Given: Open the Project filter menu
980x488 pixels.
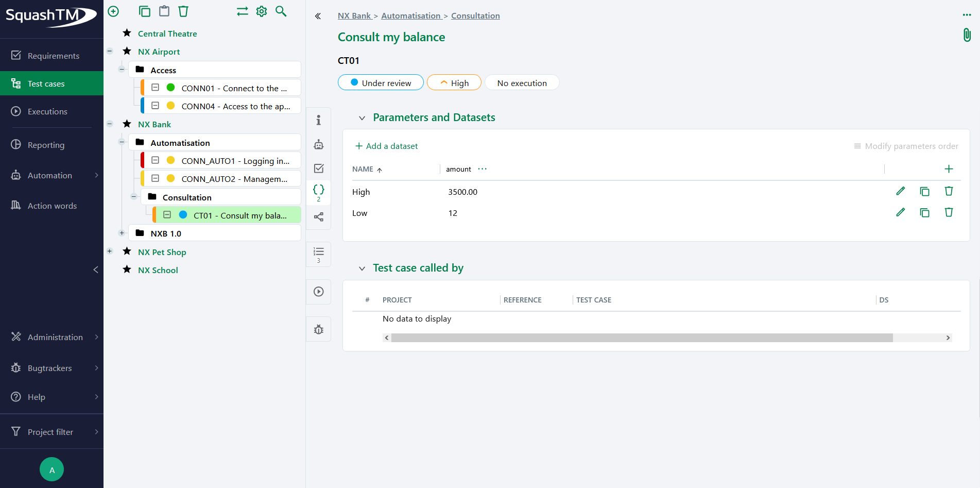Looking at the screenshot, I should tap(51, 432).
